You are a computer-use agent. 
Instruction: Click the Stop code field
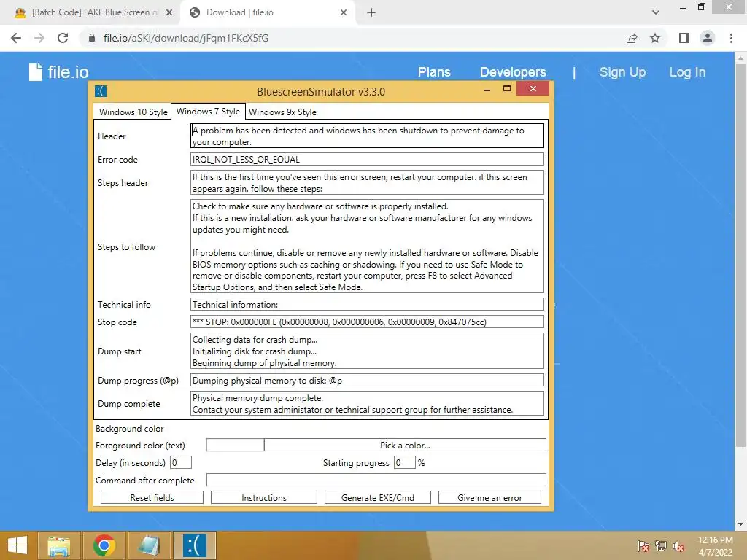coord(367,322)
